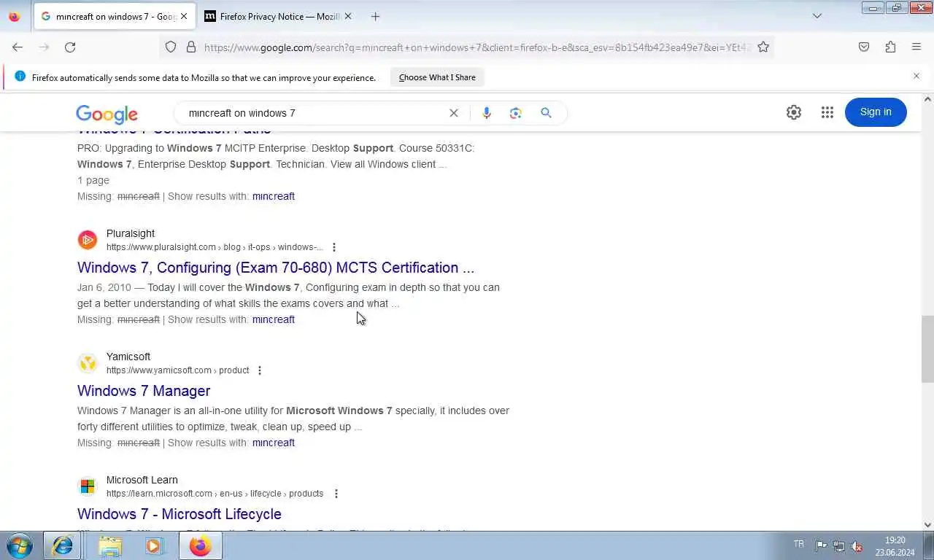Open more options for the Microsoft Learn result
The image size is (934, 560).
(x=336, y=494)
